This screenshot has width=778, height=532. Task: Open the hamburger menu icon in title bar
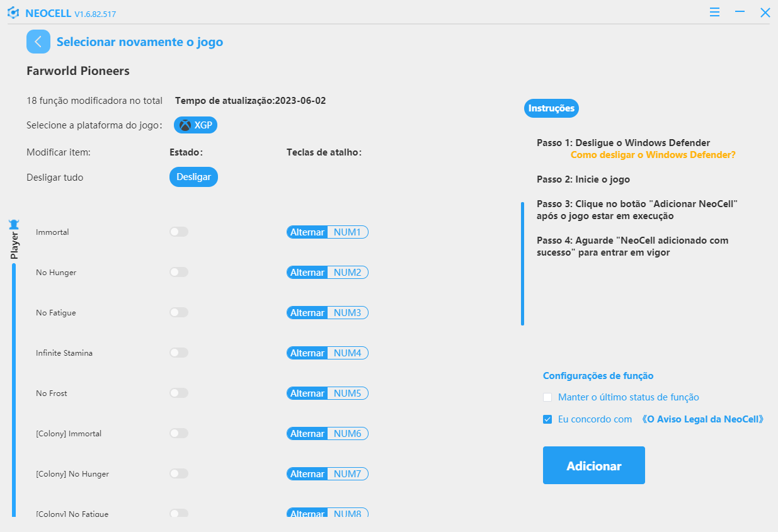point(714,12)
